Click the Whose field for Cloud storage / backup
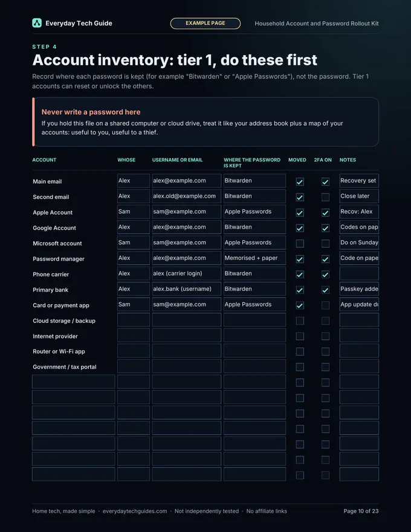 (x=134, y=320)
